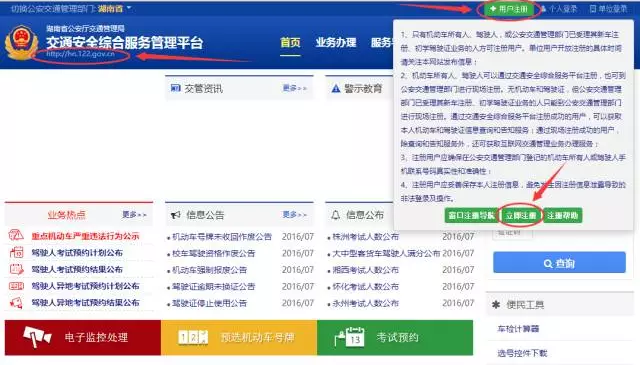Expand 更多>> in 信息公告 section
The height and width of the screenshot is (365, 640).
295,214
